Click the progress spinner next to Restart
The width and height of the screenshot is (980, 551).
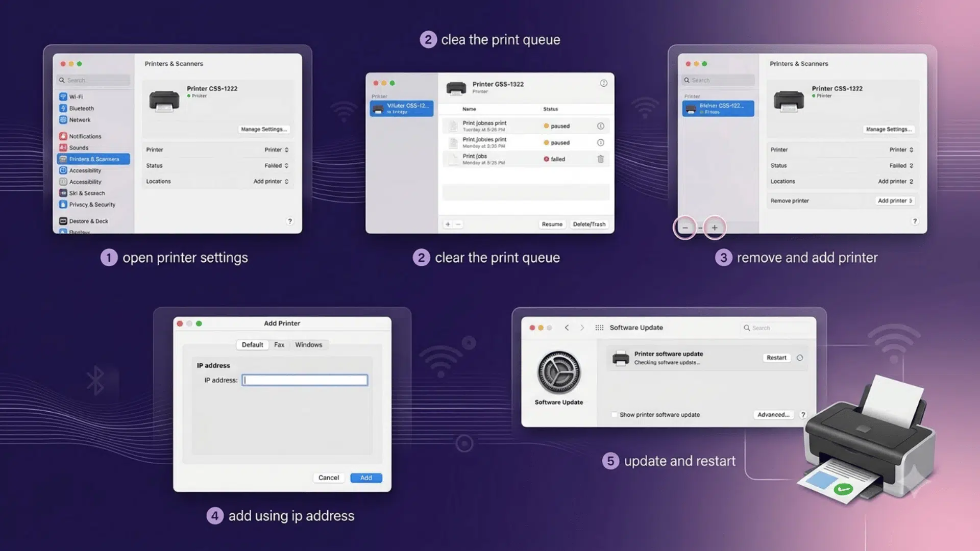(x=800, y=358)
